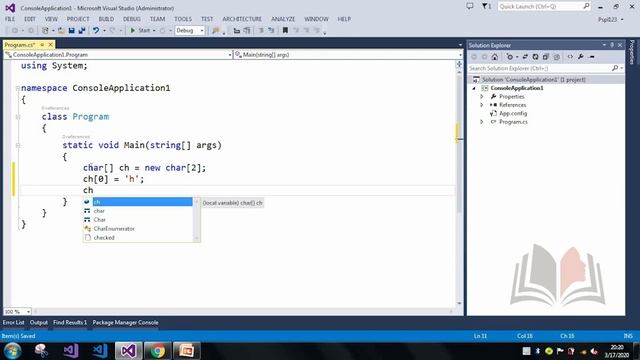Click the Collapse All icon in Solution Explorer
The width and height of the screenshot is (640, 360).
coord(546,57)
